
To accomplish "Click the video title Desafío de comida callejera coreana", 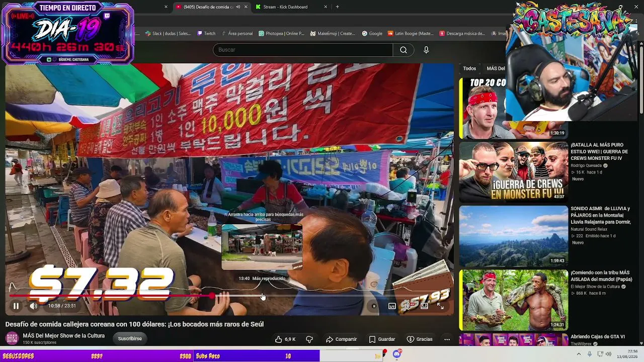I will coord(134,324).
